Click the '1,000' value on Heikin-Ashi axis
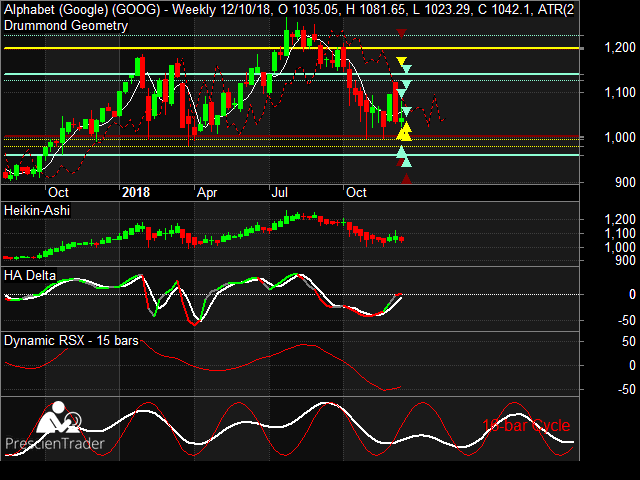Screen dimensions: 640x480 [x=620, y=247]
